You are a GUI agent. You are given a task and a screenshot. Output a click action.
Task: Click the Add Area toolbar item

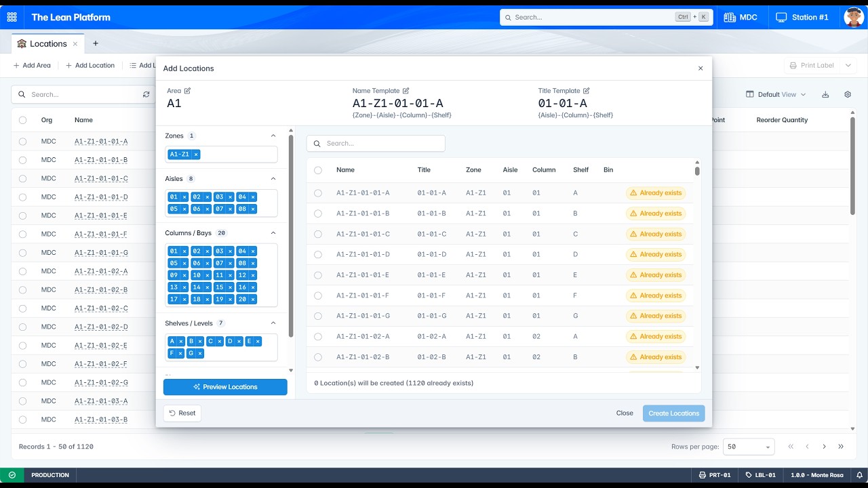point(32,66)
